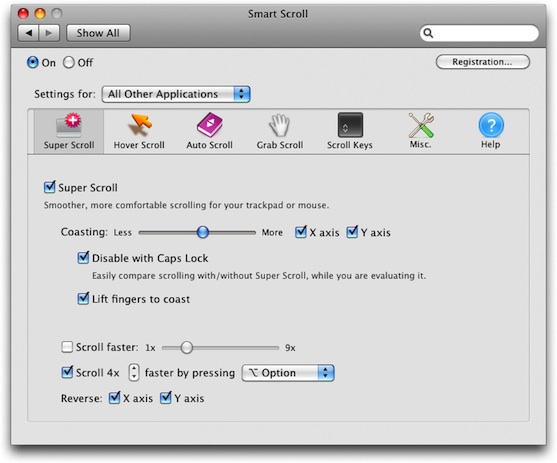Open the Registration... button

[482, 62]
